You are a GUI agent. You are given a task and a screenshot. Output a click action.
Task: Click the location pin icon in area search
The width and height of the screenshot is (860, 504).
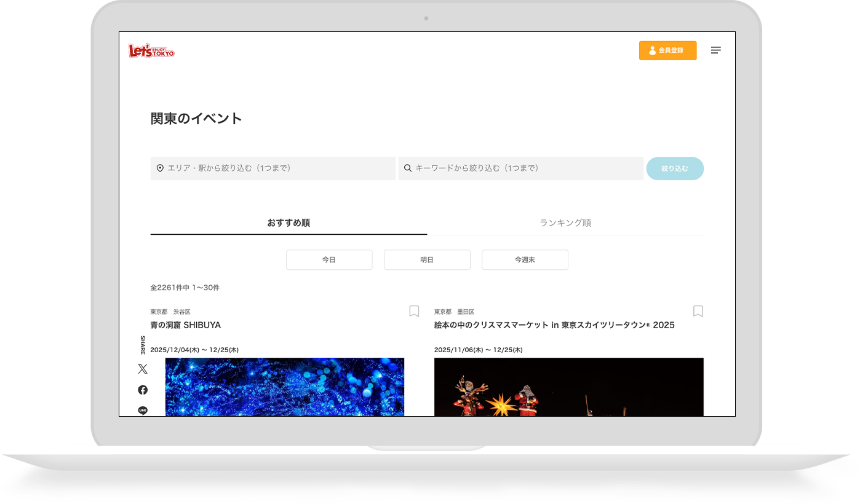pos(159,168)
